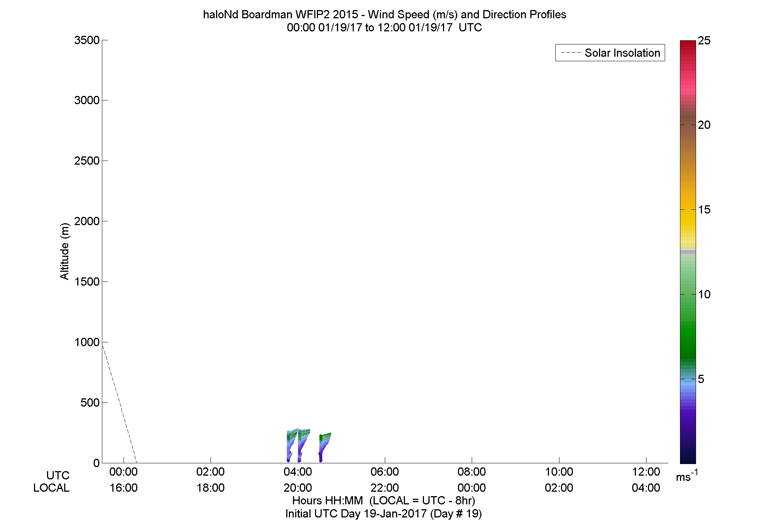Click the 'LOCAL' row label
The width and height of the screenshot is (783, 532).
point(52,488)
